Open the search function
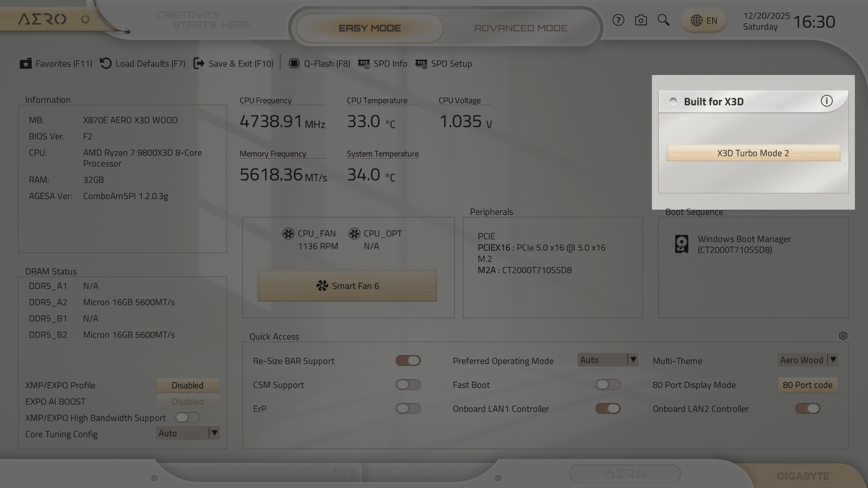868x488 pixels. click(663, 20)
